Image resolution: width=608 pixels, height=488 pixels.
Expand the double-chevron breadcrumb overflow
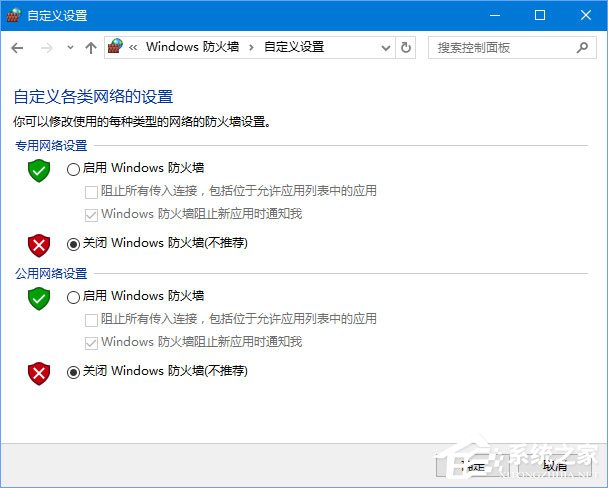[x=133, y=48]
